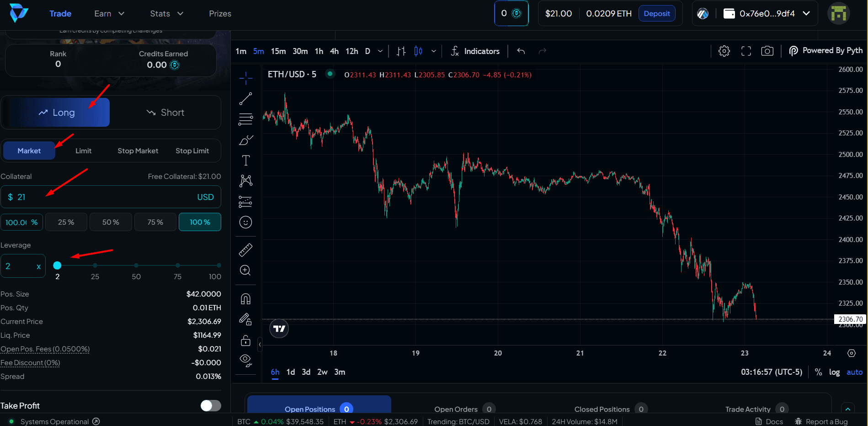Toggle hide all drawings eye icon
The height and width of the screenshot is (426, 868).
(245, 361)
